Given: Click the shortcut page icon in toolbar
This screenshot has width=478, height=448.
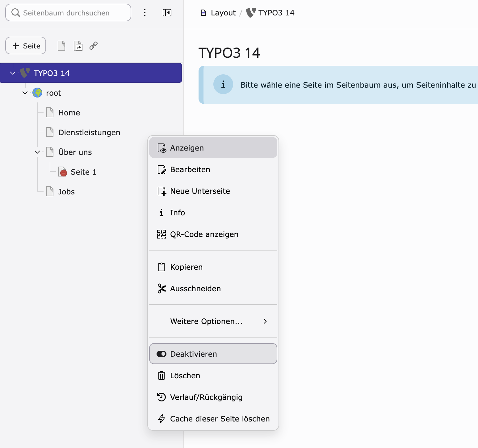Looking at the screenshot, I should pyautogui.click(x=78, y=46).
